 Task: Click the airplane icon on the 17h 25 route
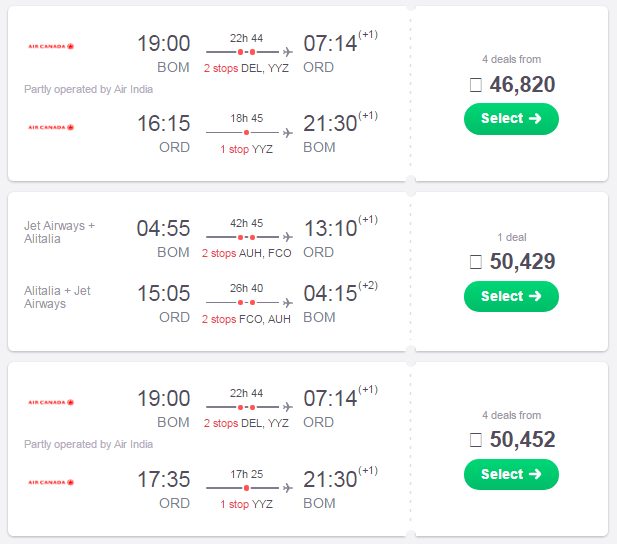(288, 488)
